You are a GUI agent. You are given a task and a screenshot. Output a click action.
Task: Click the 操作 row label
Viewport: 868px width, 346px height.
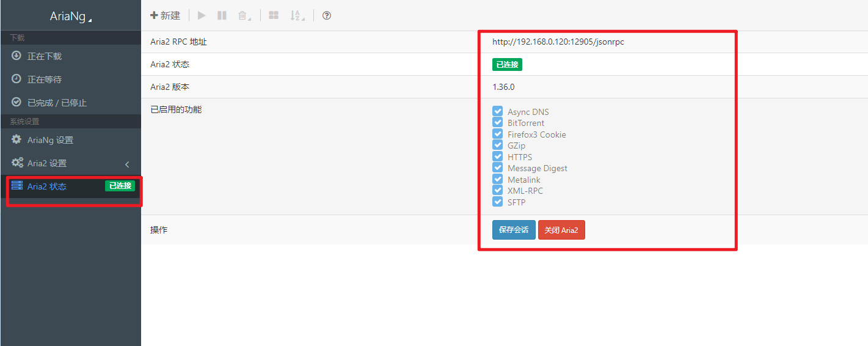159,230
